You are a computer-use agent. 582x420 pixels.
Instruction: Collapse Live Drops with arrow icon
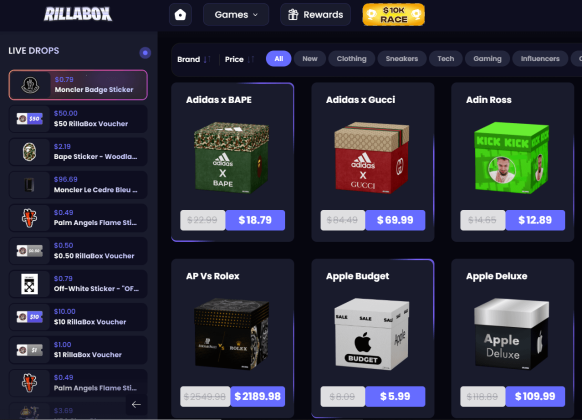(x=136, y=404)
